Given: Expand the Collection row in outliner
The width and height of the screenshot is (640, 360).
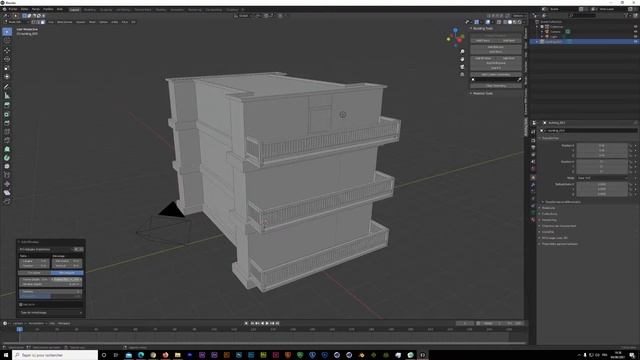Looking at the screenshot, I should [537, 27].
